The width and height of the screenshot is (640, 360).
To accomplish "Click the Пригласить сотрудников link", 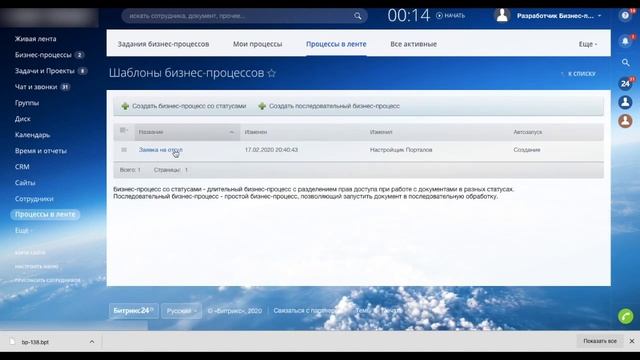I will (47, 280).
